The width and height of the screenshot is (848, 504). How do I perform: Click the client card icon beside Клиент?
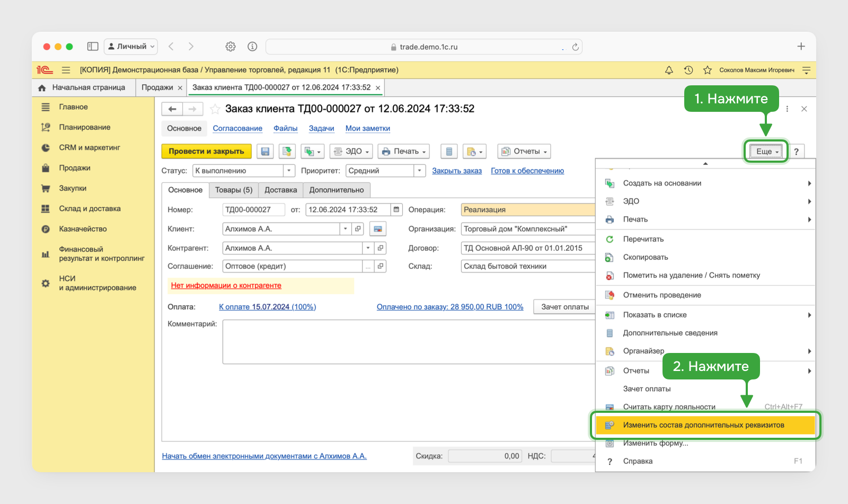(x=378, y=229)
